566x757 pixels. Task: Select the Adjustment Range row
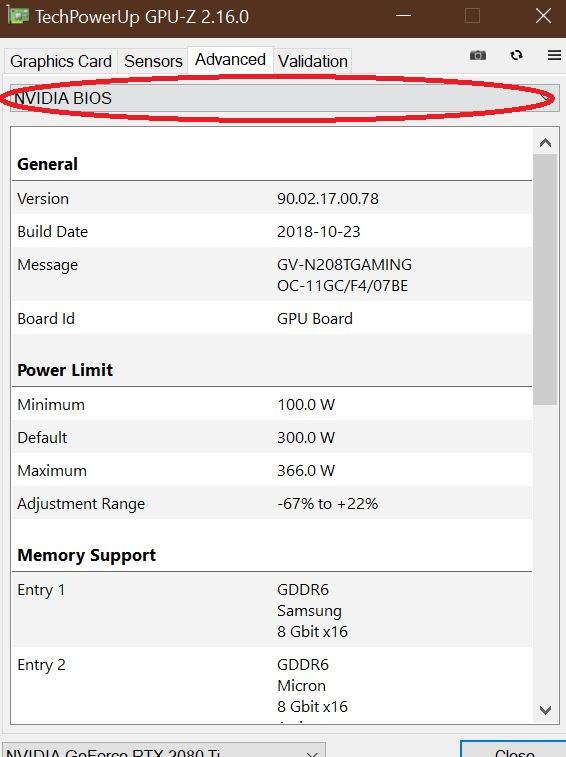tap(272, 504)
